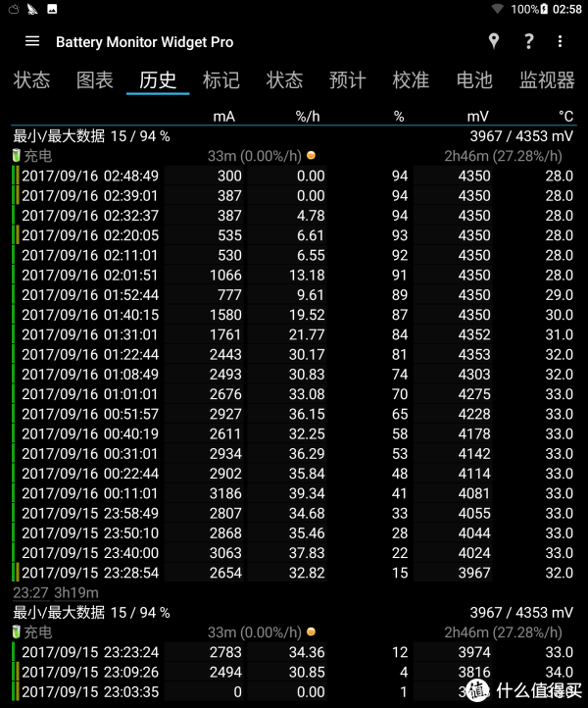The width and height of the screenshot is (588, 708).
Task: Select the 2017/09/16 01:08:49 history row
Action: tap(293, 375)
